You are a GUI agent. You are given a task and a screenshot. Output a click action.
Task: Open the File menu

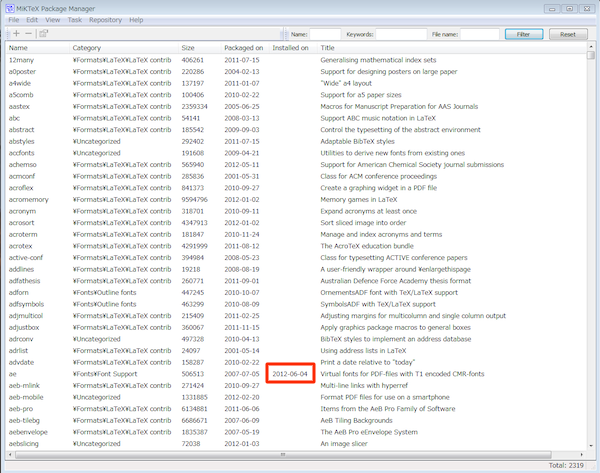point(14,20)
